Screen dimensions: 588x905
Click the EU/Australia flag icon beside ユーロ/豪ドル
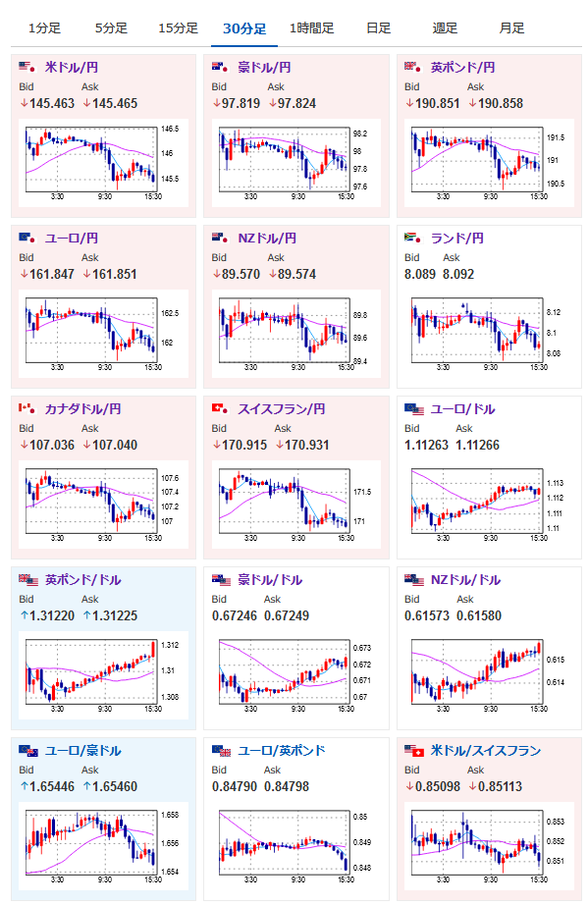28,750
